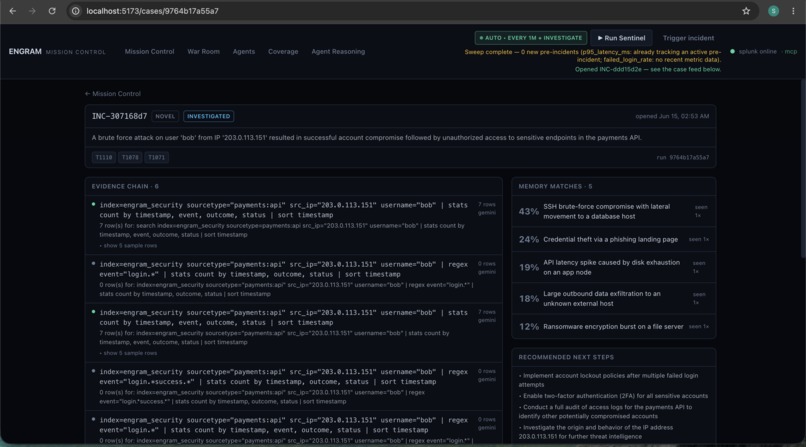Click the two-factor authentication recommendation

[613, 396]
